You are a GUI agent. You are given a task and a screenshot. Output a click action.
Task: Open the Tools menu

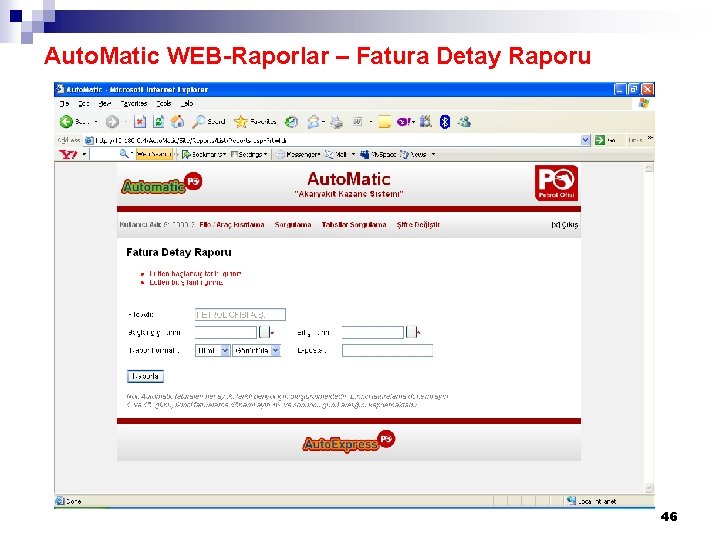coord(164,103)
